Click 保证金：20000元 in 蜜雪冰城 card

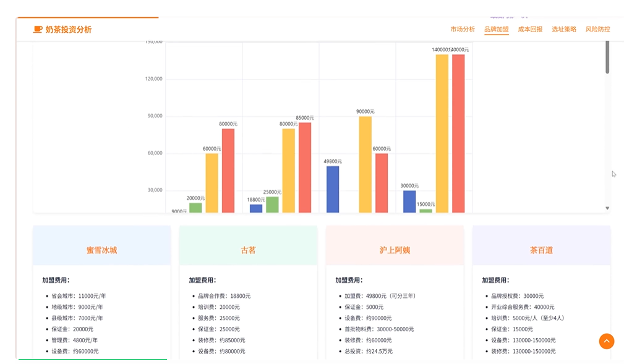[72, 329]
